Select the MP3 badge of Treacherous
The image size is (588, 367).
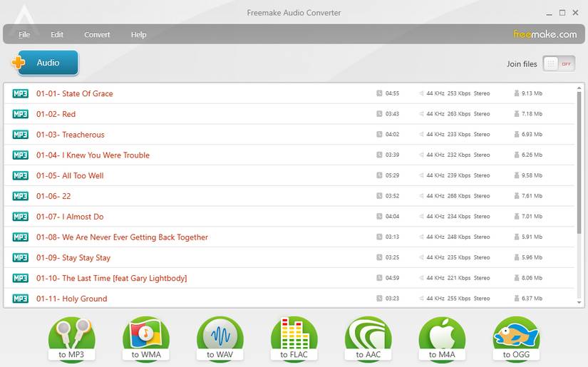[x=20, y=135]
